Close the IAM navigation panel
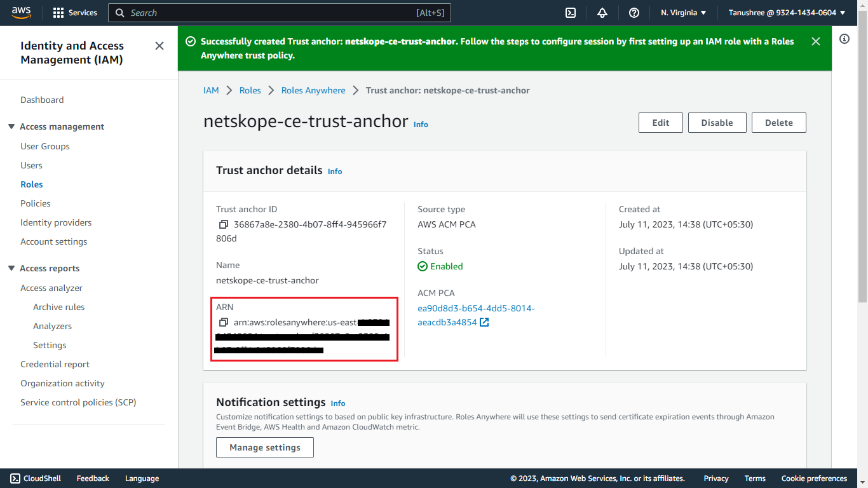The height and width of the screenshot is (488, 868). pyautogui.click(x=159, y=46)
